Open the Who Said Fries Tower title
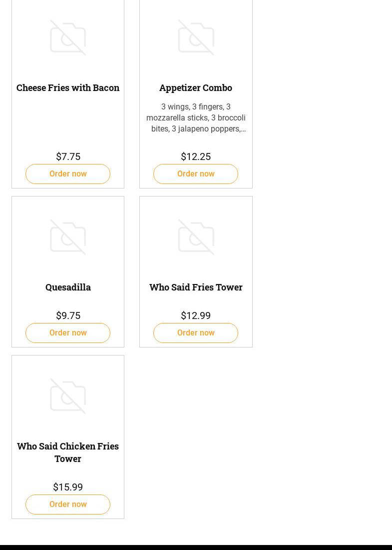The height and width of the screenshot is (550, 392). coord(196,287)
